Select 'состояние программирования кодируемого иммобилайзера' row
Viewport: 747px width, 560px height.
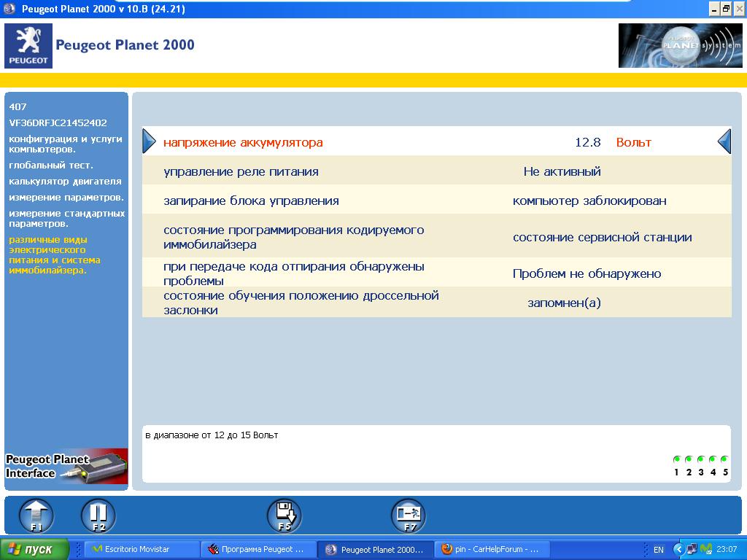[x=437, y=236]
